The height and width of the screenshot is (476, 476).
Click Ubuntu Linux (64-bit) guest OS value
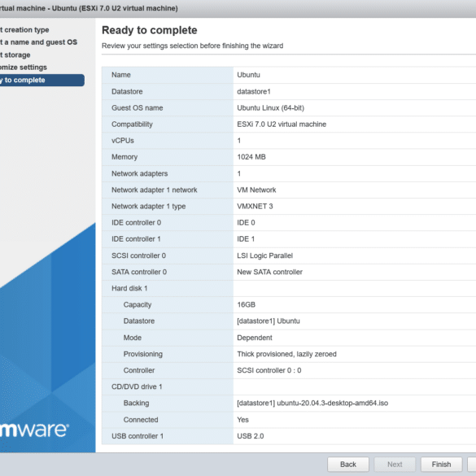270,108
